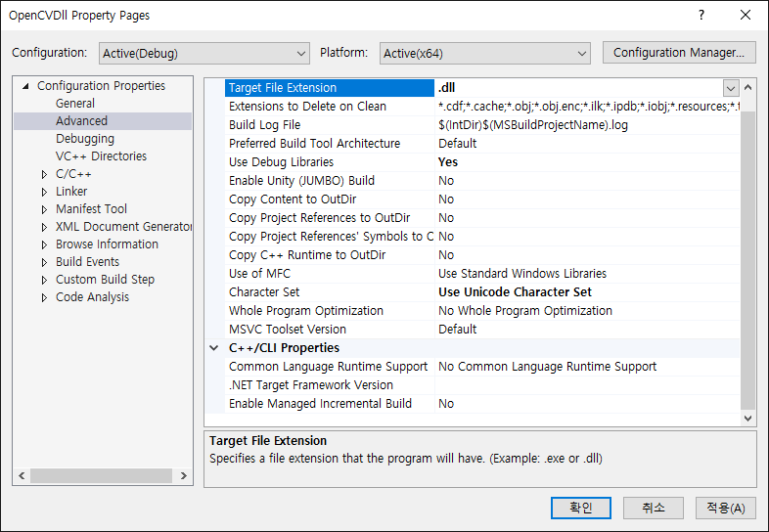Click the 적용(A) Apply button
Viewport: 769px width, 532px height.
tap(726, 508)
